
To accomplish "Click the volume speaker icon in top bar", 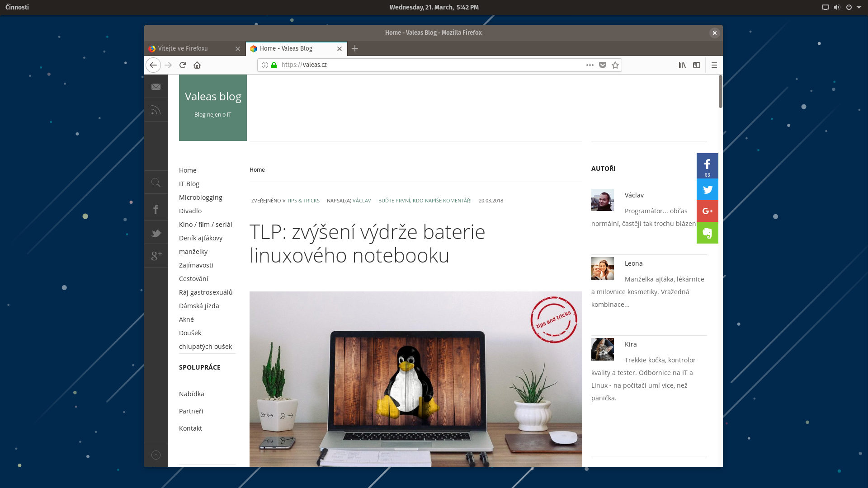I will point(837,7).
